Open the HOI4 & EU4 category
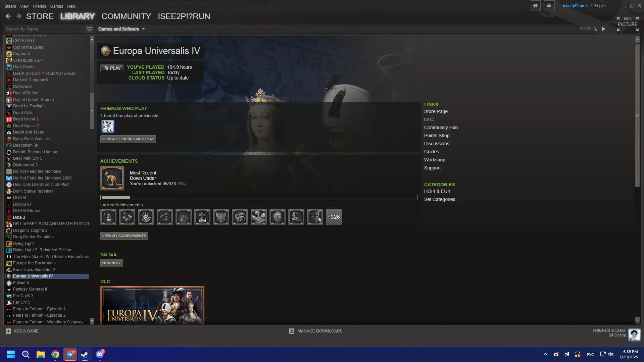Viewport: 644px width, 362px height. [437, 191]
